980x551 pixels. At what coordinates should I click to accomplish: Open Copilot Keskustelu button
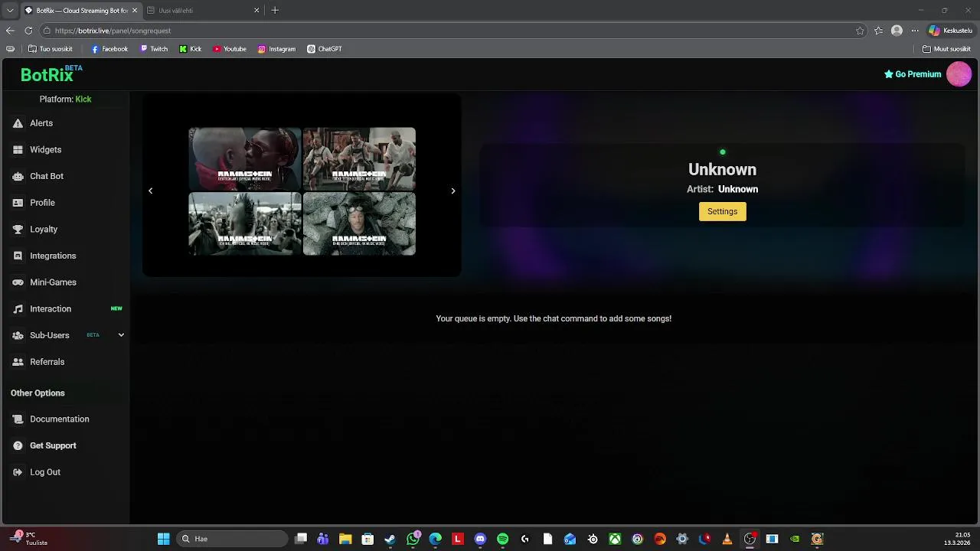click(950, 31)
